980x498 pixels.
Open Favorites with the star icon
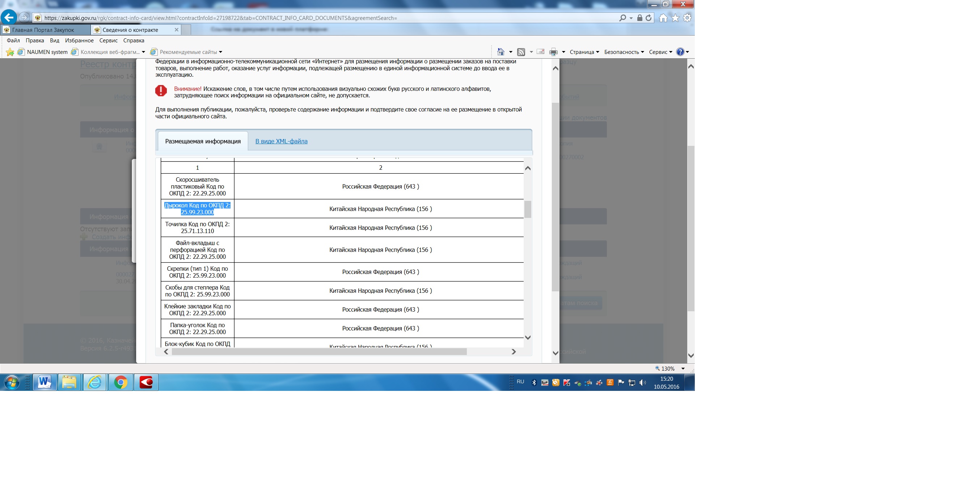(675, 17)
